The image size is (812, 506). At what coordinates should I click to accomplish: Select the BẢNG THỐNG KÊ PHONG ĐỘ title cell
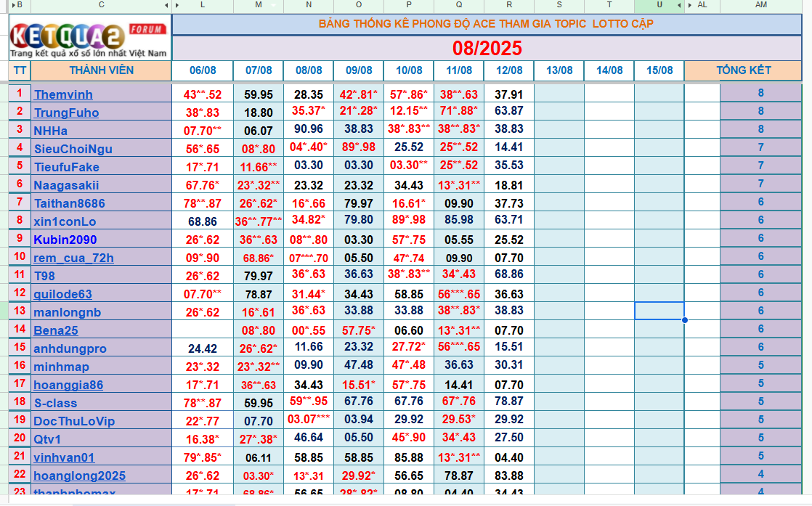[x=487, y=24]
